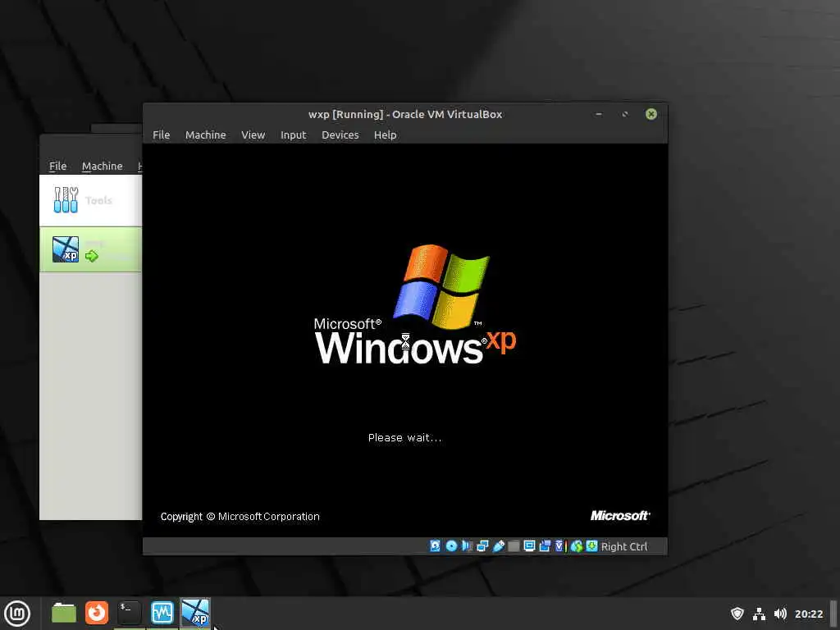The width and height of the screenshot is (840, 630).
Task: Click the network adapters status icon
Action: coord(482,546)
